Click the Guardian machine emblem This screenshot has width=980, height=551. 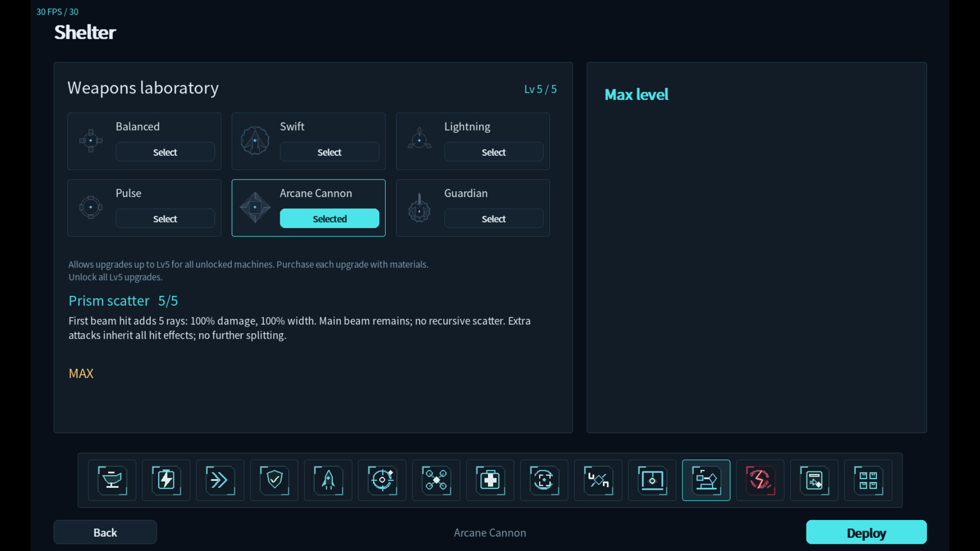tap(420, 208)
